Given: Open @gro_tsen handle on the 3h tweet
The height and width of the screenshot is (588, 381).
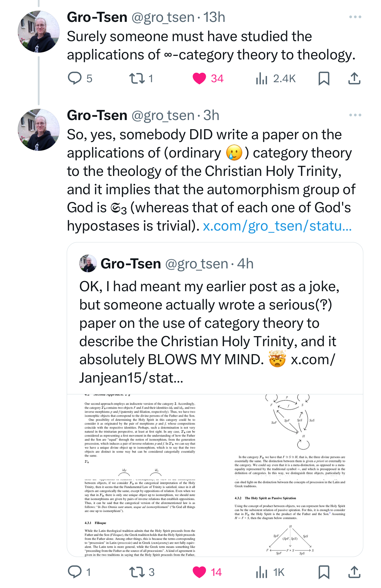Looking at the screenshot, I should [163, 115].
